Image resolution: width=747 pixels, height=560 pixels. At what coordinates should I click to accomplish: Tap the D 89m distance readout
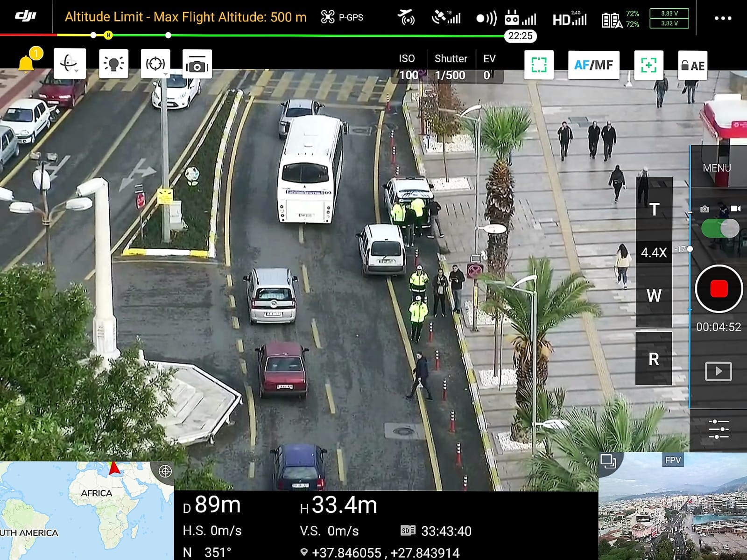[x=212, y=505]
